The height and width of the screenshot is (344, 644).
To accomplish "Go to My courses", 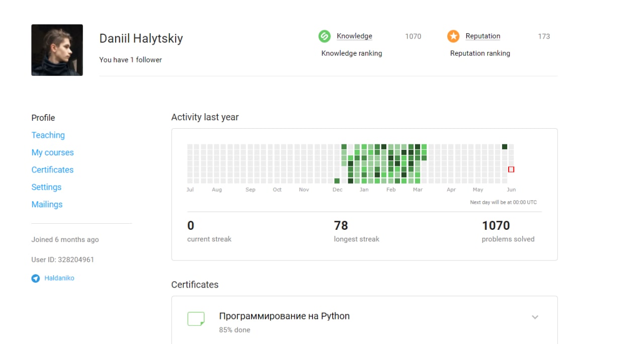I will coord(52,152).
